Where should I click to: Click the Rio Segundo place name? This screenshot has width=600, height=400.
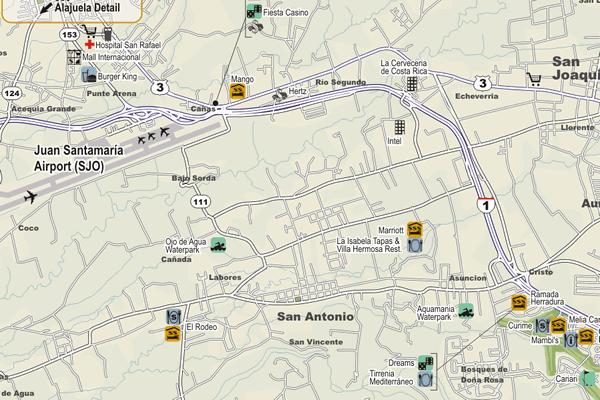click(341, 82)
